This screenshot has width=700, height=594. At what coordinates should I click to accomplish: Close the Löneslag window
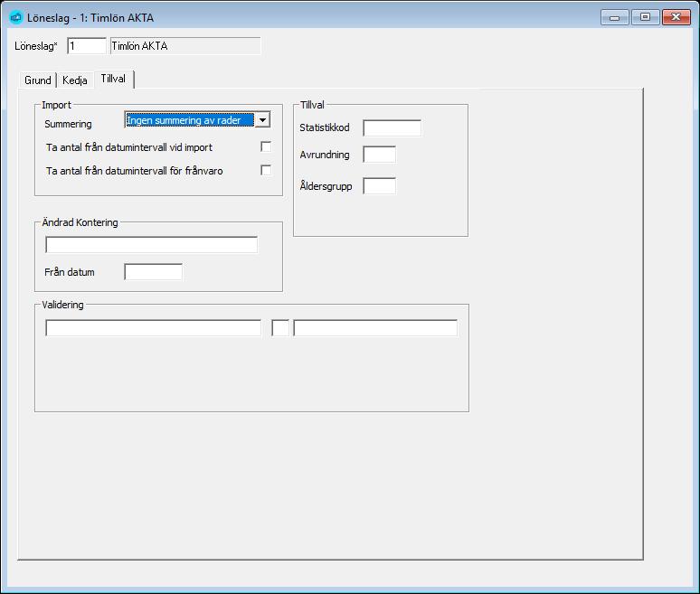coord(676,17)
